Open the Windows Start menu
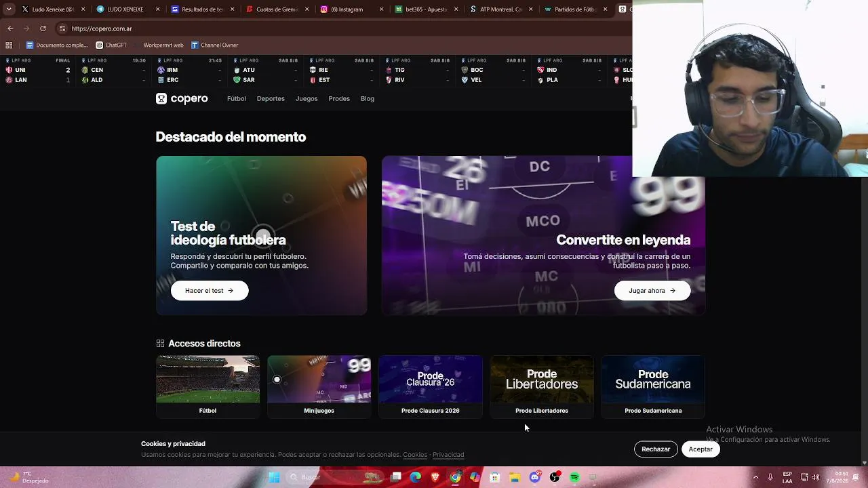 pos(274,477)
